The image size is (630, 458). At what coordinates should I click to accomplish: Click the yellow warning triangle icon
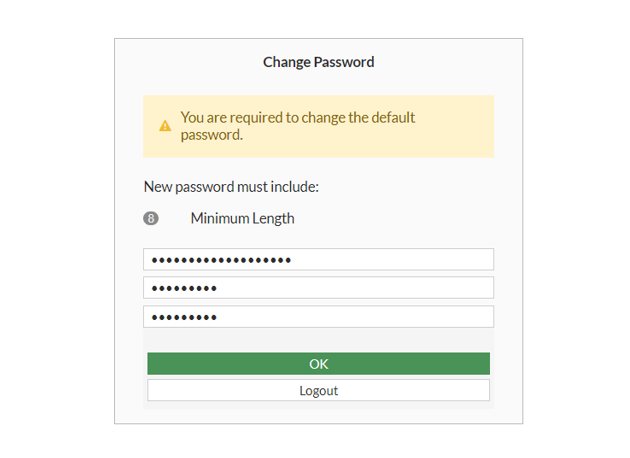165,126
